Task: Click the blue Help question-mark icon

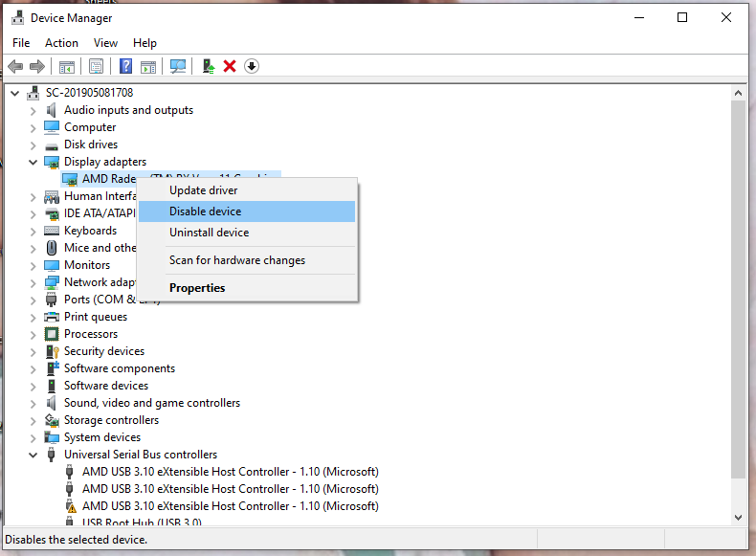Action: 125,66
